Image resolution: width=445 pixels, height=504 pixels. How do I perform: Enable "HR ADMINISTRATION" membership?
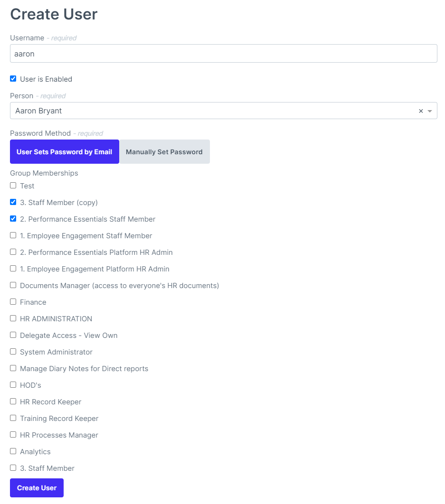coord(13,318)
